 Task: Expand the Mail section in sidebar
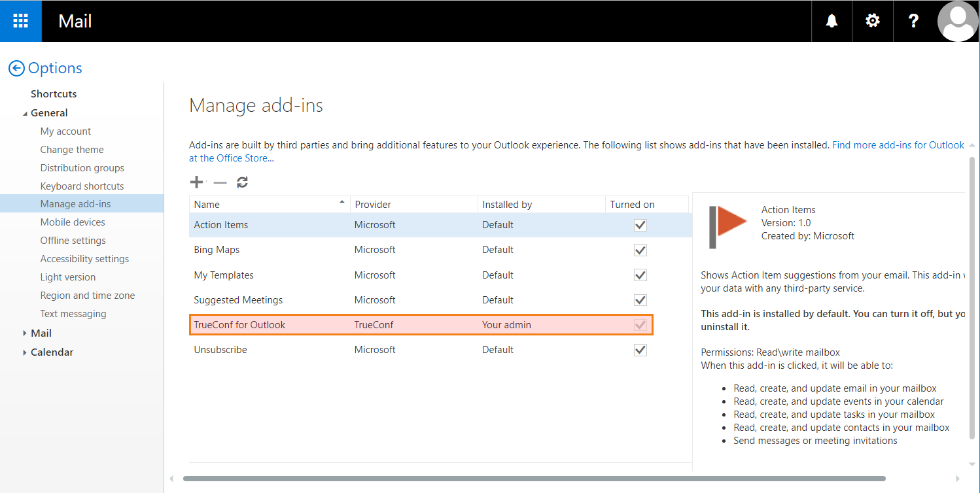(25, 333)
